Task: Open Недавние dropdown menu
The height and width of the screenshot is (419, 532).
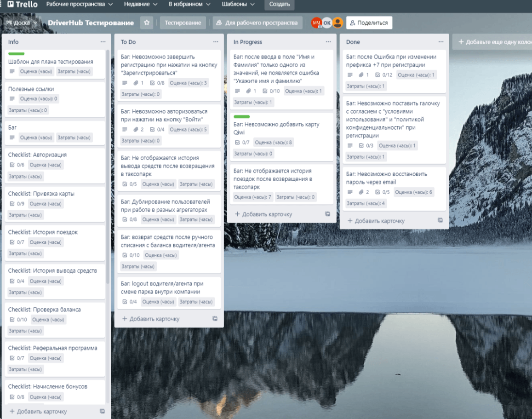Action: point(140,5)
